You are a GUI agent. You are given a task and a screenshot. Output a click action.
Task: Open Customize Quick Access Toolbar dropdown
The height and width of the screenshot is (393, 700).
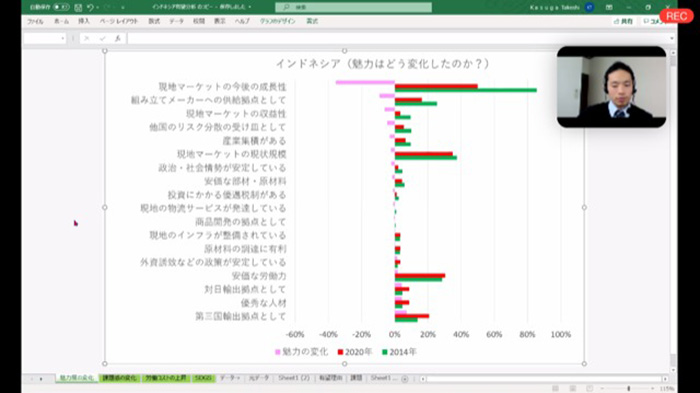point(123,8)
